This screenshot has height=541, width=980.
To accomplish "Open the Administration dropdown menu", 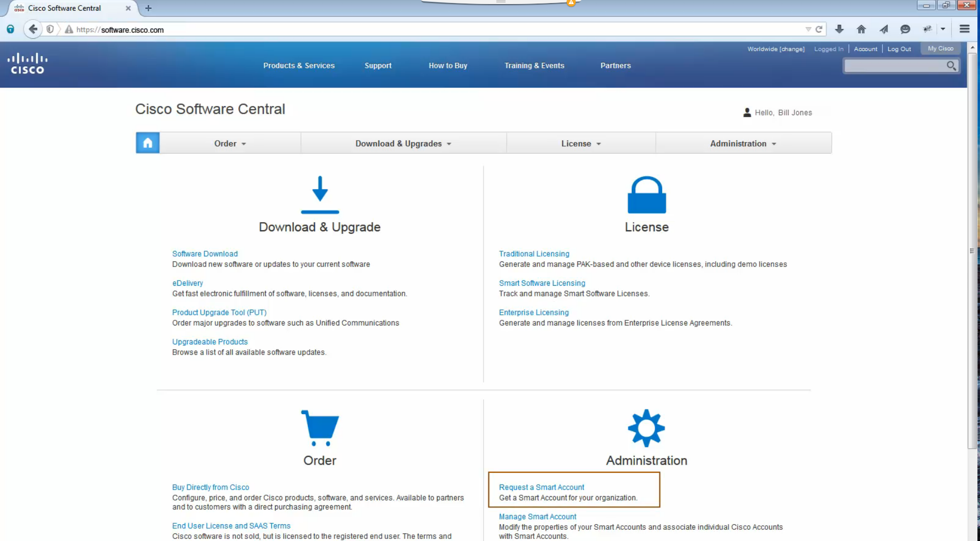I will pos(742,143).
